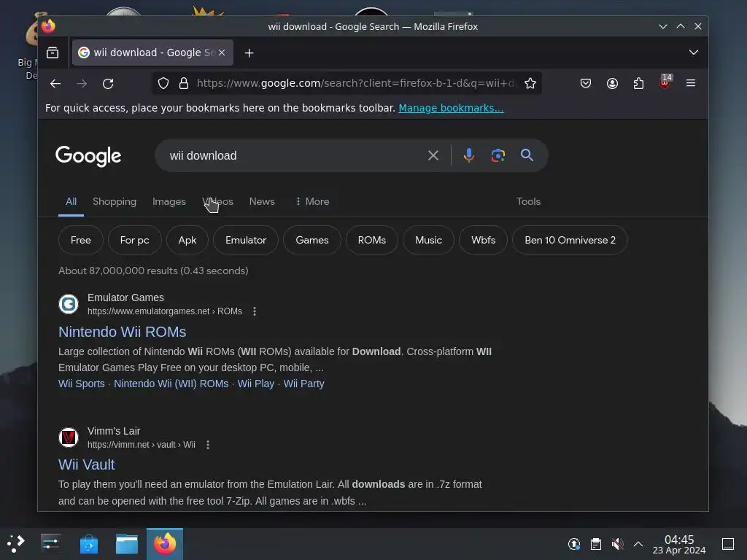Open the Dolphin file manager in taskbar

tap(127, 544)
